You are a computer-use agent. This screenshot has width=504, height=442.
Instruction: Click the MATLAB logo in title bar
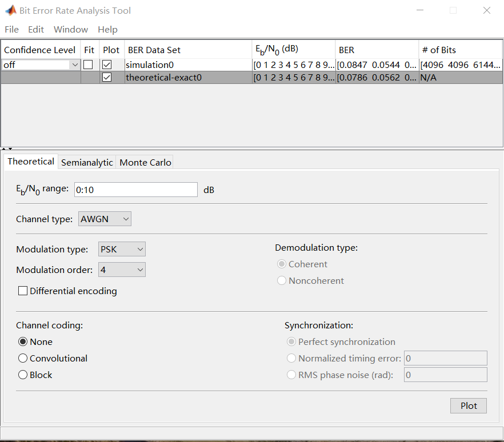(11, 10)
